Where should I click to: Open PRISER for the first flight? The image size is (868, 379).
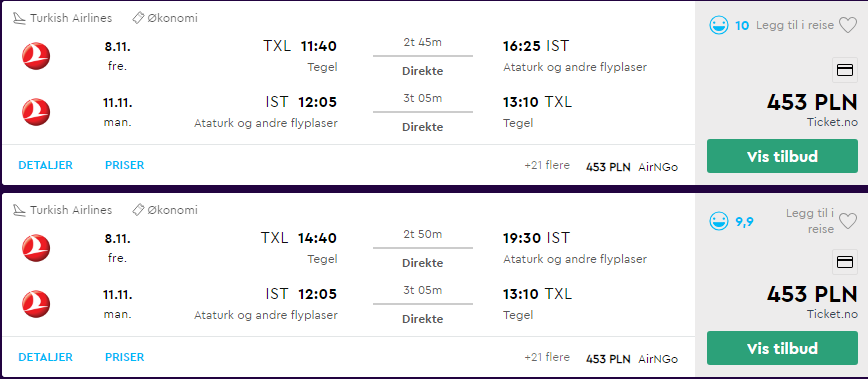125,165
